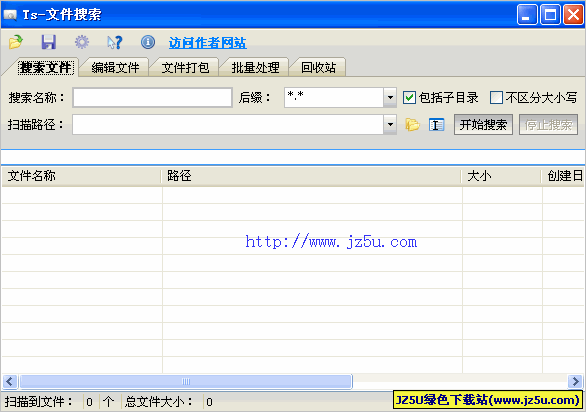586x412 pixels.
Task: Click inside the 扫描路径 combo box field
Action: [x=228, y=124]
